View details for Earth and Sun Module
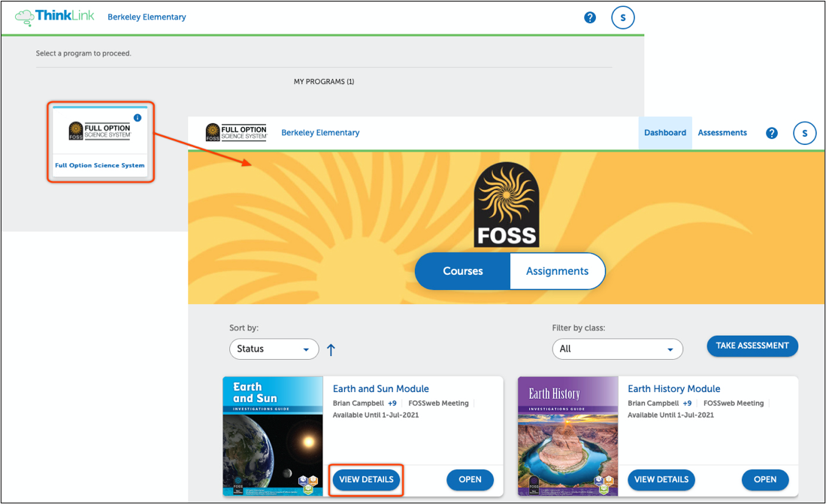 (366, 480)
